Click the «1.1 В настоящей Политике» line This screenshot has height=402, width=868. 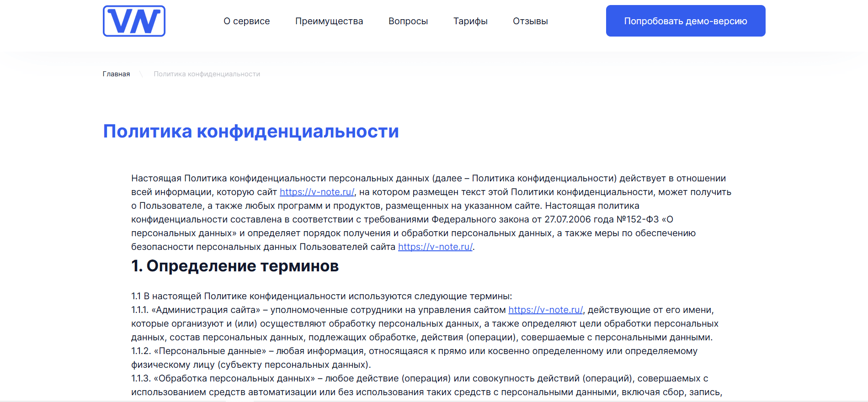(321, 296)
